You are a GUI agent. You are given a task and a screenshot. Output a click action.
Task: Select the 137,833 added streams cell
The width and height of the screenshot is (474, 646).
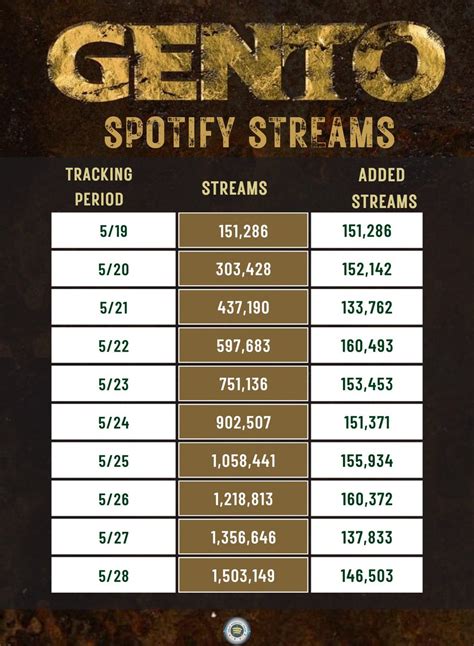[x=367, y=537]
